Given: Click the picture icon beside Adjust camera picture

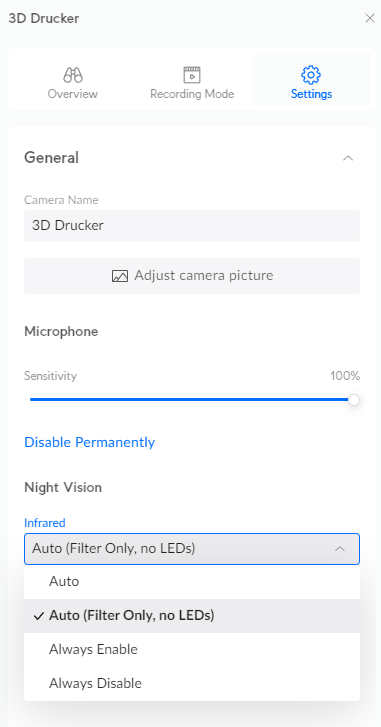Looking at the screenshot, I should click(x=120, y=276).
